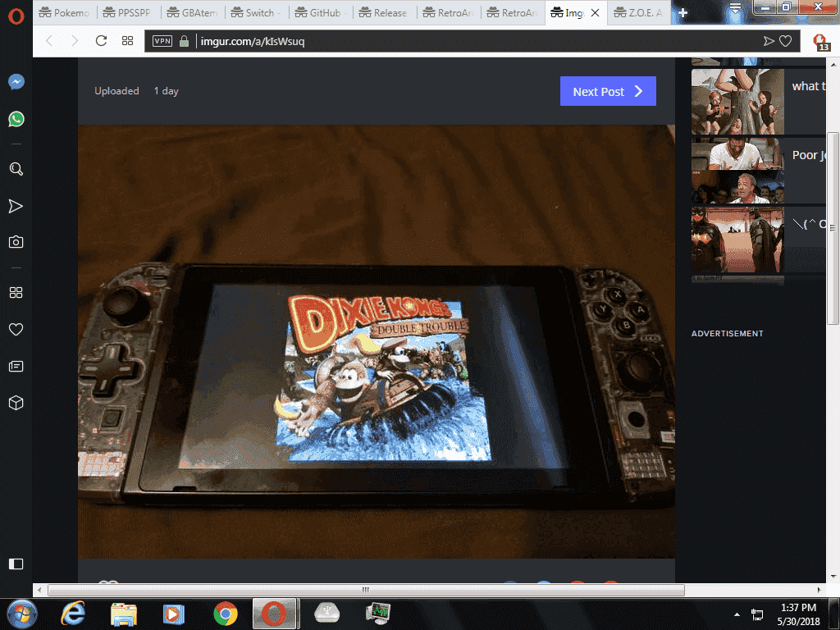Click the vertical scrollbar thumb
This screenshot has width=840, height=630.
tap(833, 228)
